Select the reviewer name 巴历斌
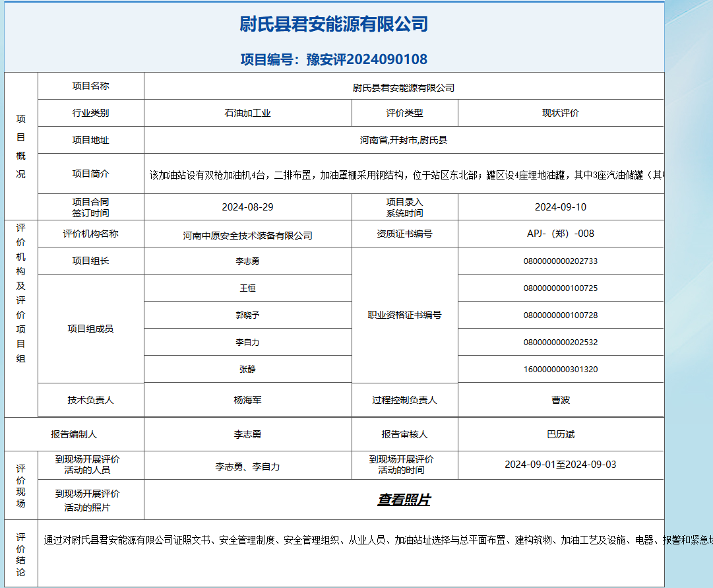Image resolution: width=713 pixels, height=588 pixels. [561, 435]
